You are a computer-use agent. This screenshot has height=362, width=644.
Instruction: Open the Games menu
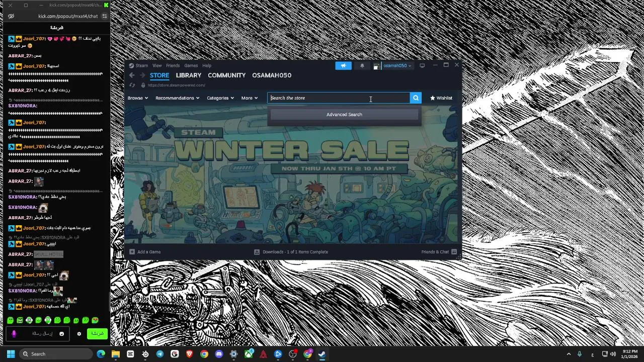(191, 65)
